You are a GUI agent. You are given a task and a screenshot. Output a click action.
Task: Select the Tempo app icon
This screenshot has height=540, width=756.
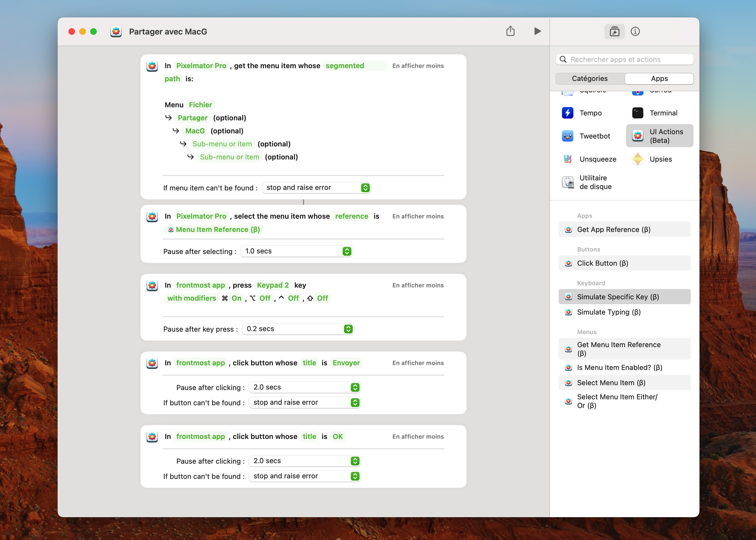[x=567, y=113]
